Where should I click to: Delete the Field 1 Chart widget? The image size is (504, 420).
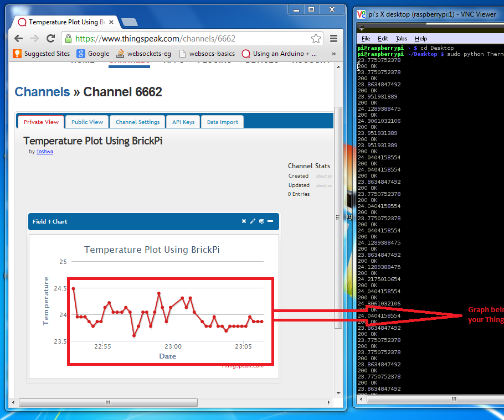click(244, 221)
